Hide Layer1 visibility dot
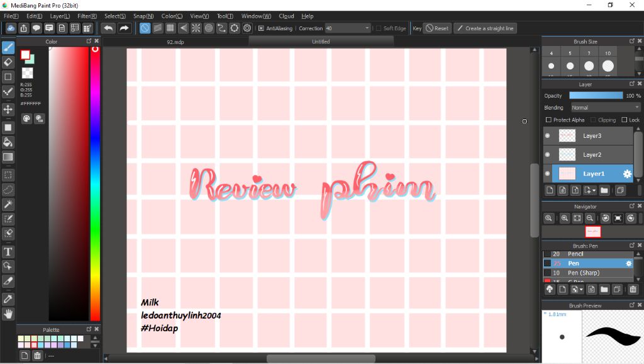 [548, 174]
